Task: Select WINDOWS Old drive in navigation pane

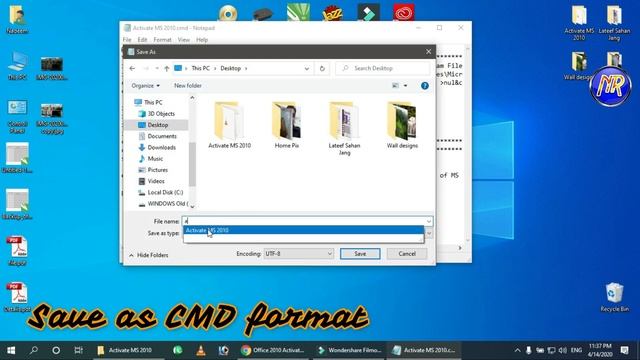Action: pos(167,204)
